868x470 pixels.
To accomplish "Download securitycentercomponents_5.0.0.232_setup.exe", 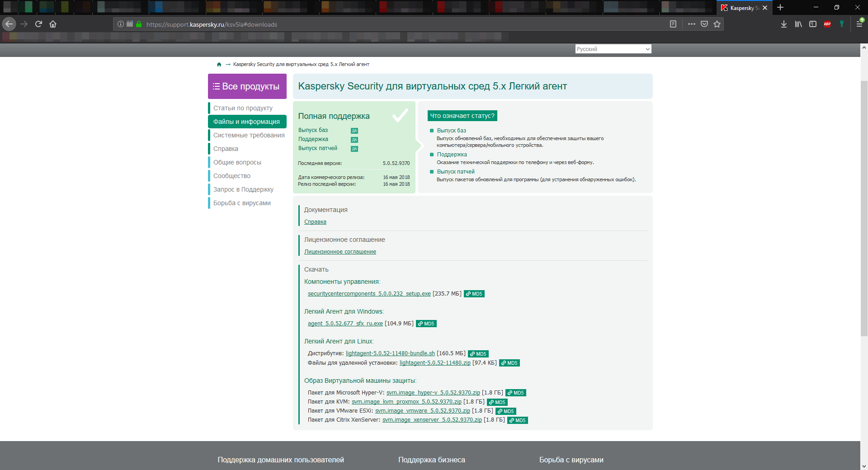I will 369,294.
